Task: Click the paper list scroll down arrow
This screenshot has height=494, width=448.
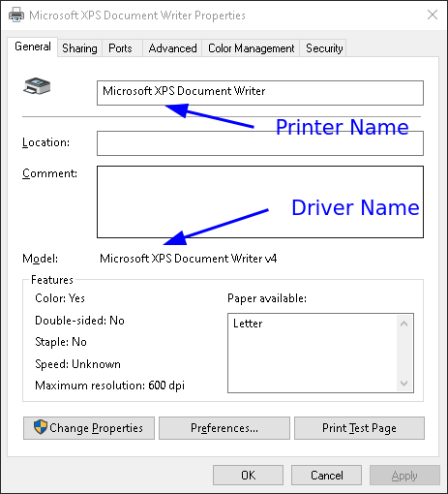Action: [404, 384]
